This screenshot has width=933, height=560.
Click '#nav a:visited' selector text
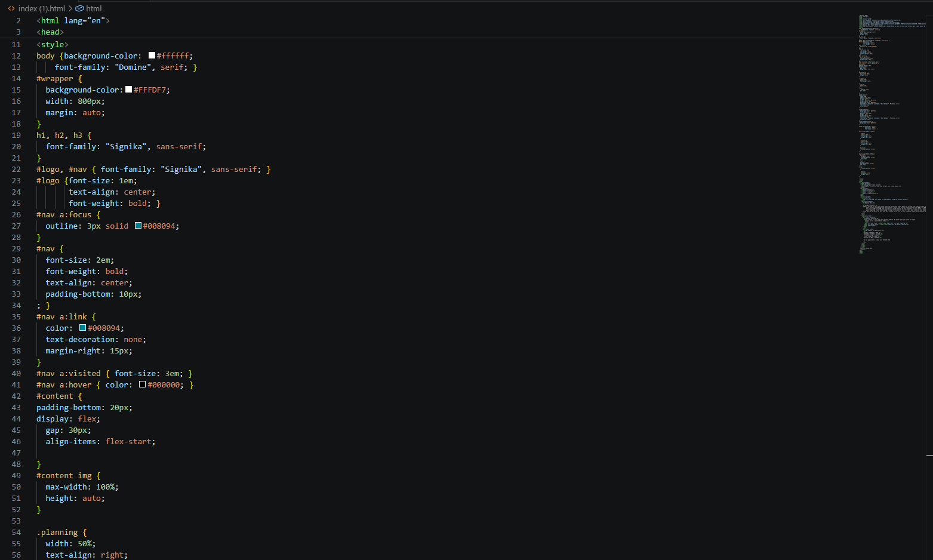coord(69,373)
